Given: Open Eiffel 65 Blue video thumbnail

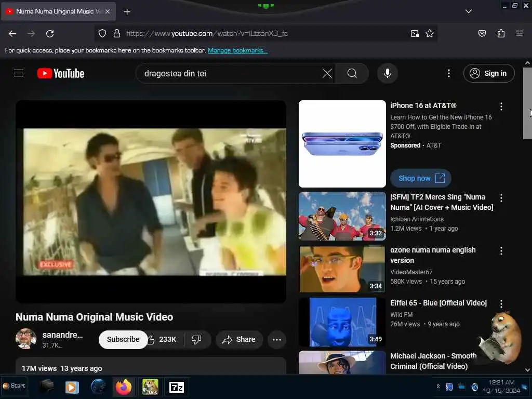Looking at the screenshot, I should tap(342, 322).
